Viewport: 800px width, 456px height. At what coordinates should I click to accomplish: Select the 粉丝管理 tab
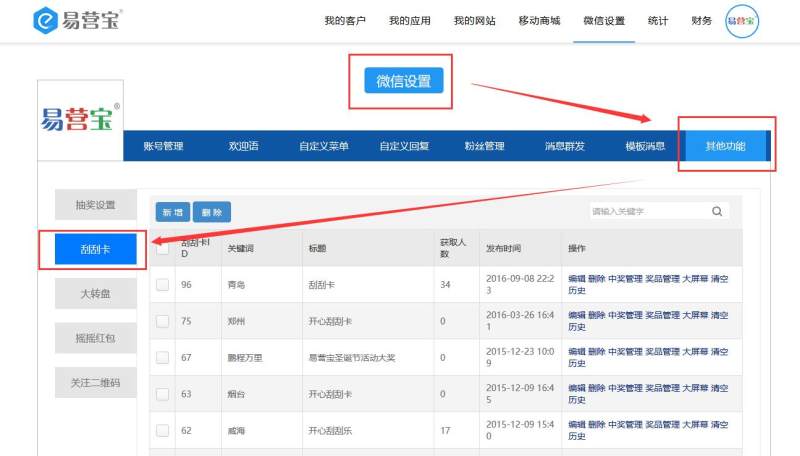[x=484, y=146]
